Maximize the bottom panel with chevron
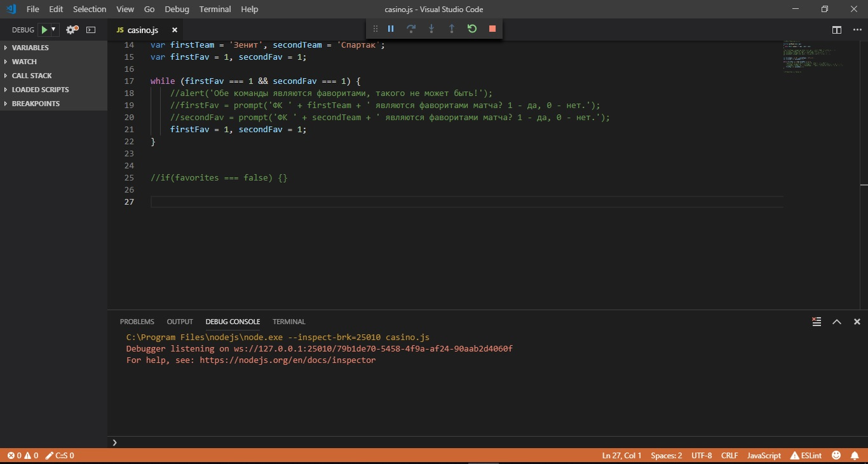 [x=837, y=322]
